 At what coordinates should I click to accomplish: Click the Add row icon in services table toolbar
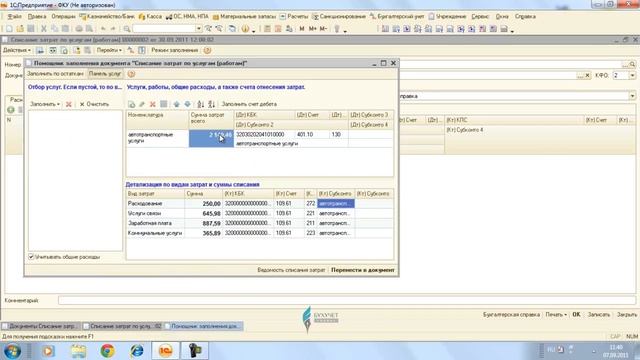pos(131,104)
